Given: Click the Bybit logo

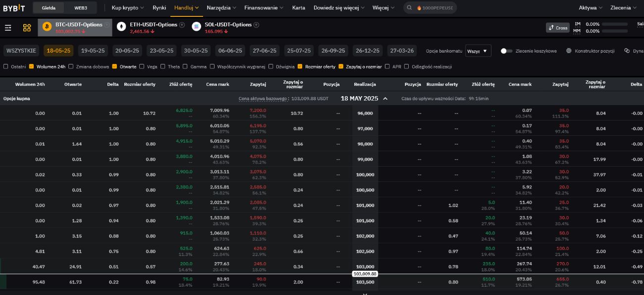Looking at the screenshot, I should [13, 8].
